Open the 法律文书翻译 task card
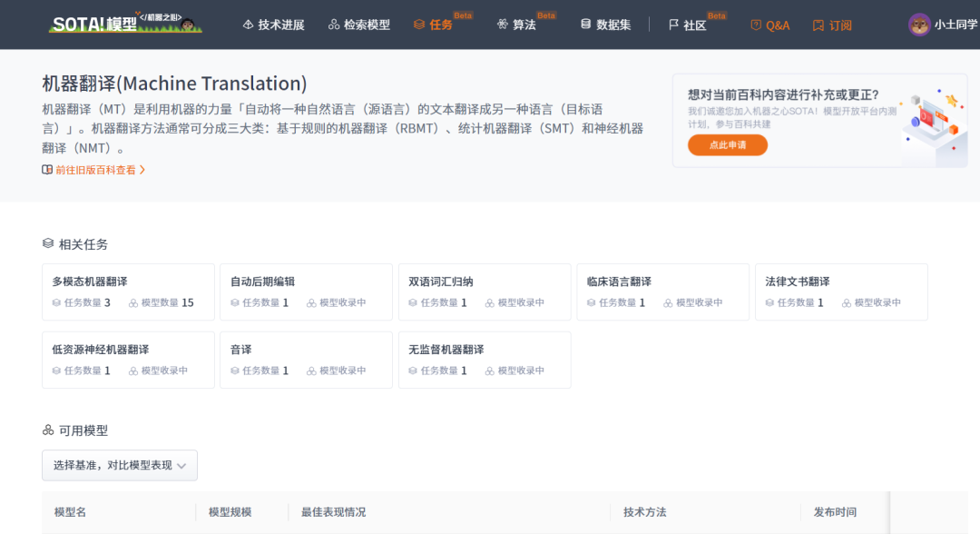Viewport: 980px width, 534px height. pos(841,292)
